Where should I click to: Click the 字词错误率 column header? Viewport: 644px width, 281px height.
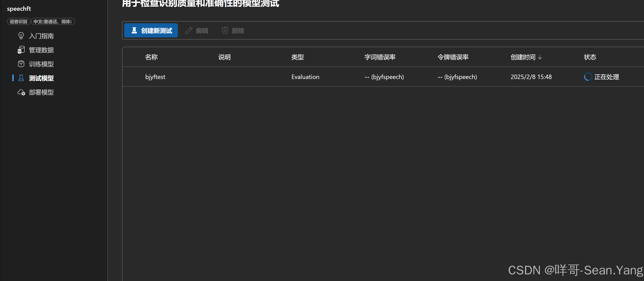(x=380, y=57)
